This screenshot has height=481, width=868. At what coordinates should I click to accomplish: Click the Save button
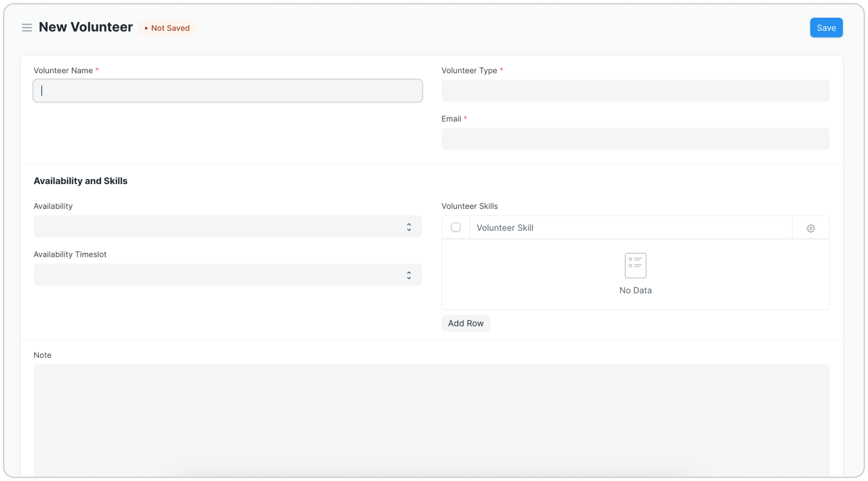click(x=826, y=28)
